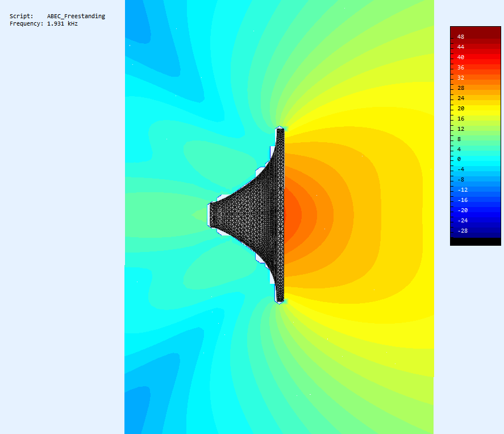The width and height of the screenshot is (504, 434).
Task: Click the -24 legend value
Action: 463,221
